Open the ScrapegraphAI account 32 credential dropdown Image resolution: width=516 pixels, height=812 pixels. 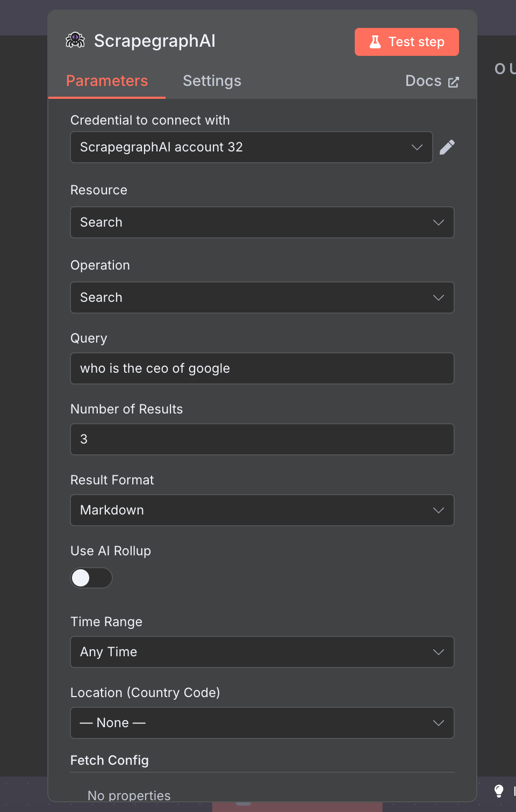(252, 147)
